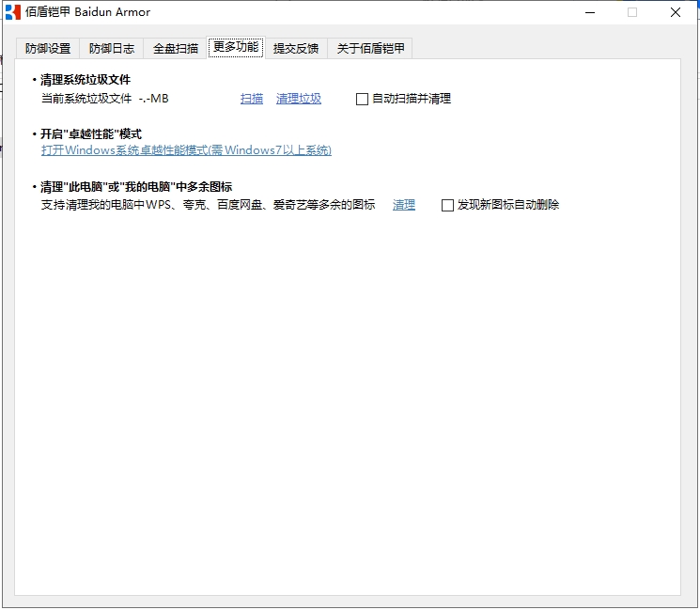Click the 佰盾铠甲 Baidun Armor title text
This screenshot has width=700, height=610.
click(92, 12)
